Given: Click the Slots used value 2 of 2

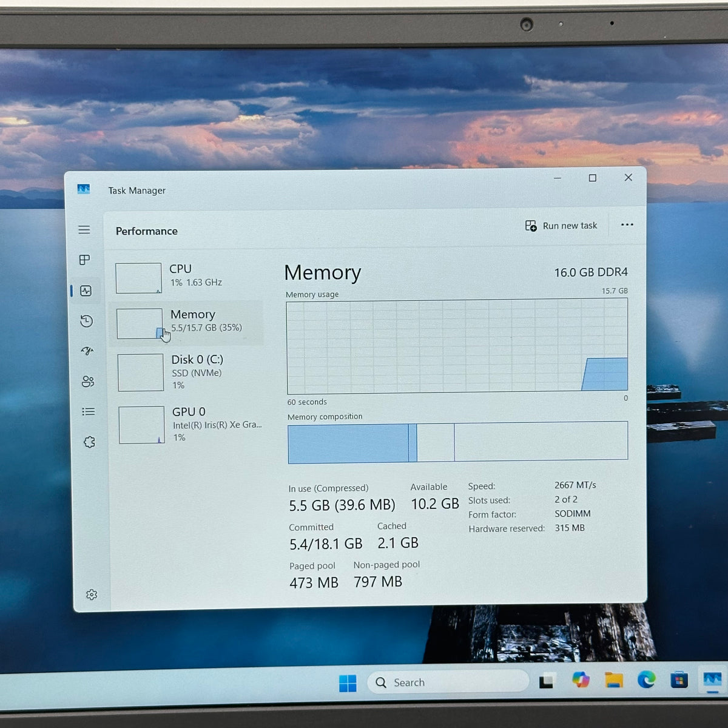Looking at the screenshot, I should [x=566, y=499].
